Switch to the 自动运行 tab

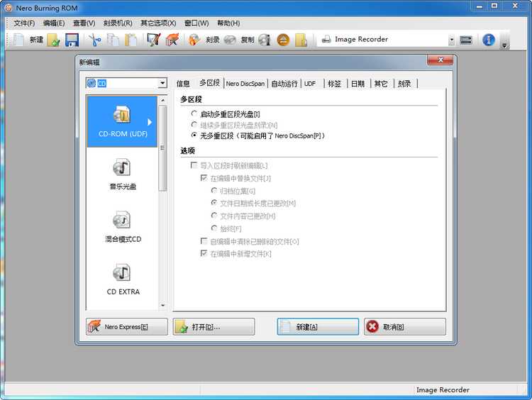(284, 84)
